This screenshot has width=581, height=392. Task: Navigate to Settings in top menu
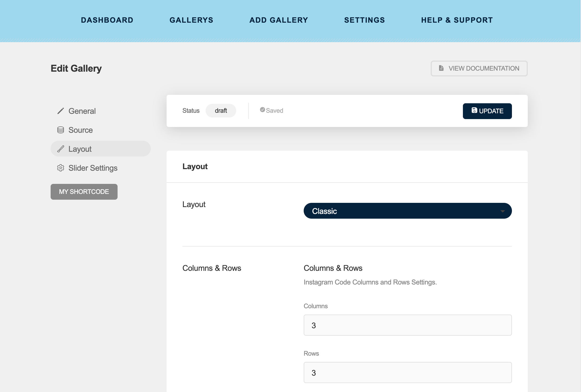(365, 20)
